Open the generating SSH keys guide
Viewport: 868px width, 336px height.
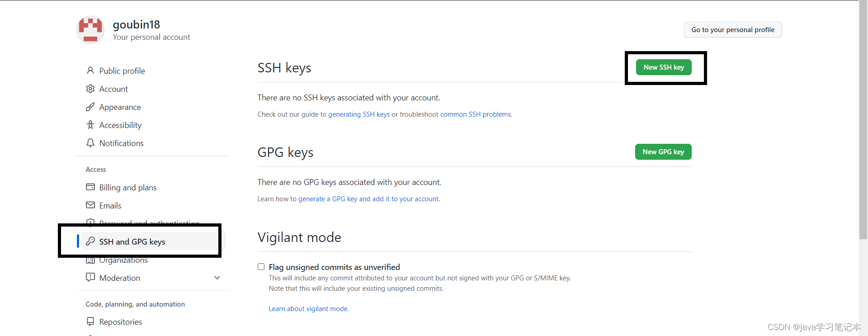[x=359, y=114]
